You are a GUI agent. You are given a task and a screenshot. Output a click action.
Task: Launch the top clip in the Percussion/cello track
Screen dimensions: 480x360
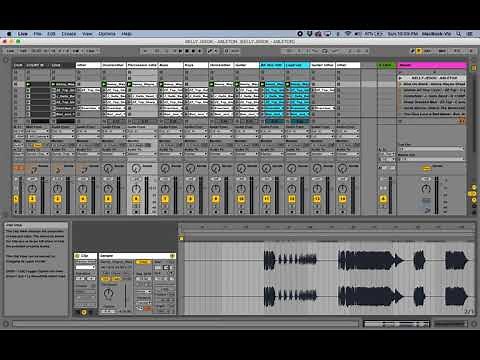tap(129, 84)
